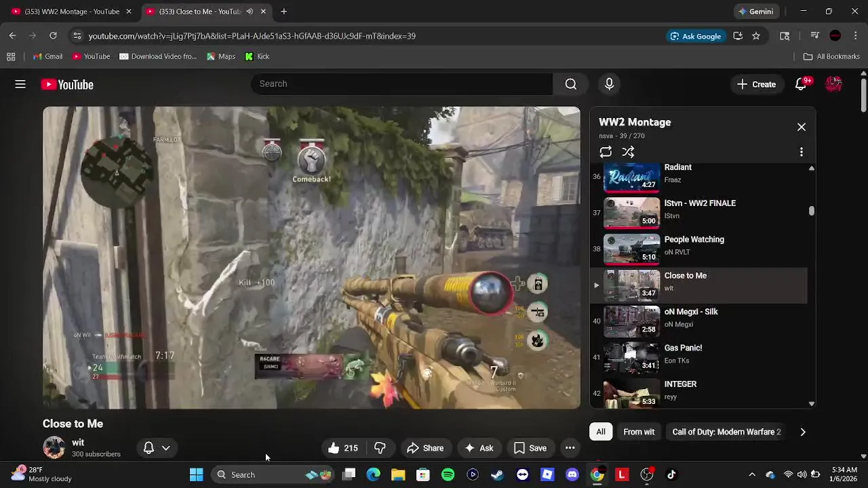Click the Create button
The width and height of the screenshot is (868, 488).
756,84
